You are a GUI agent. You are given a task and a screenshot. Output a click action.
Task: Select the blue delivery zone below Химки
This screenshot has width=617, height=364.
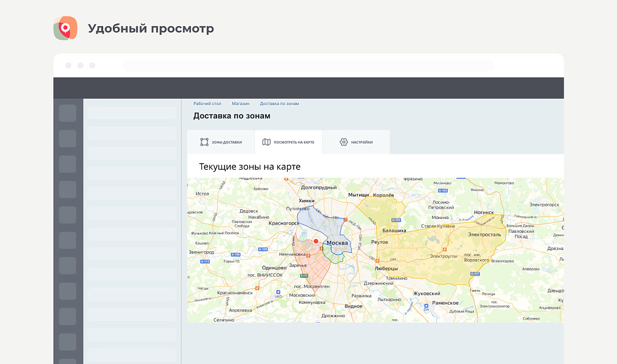pyautogui.click(x=315, y=224)
